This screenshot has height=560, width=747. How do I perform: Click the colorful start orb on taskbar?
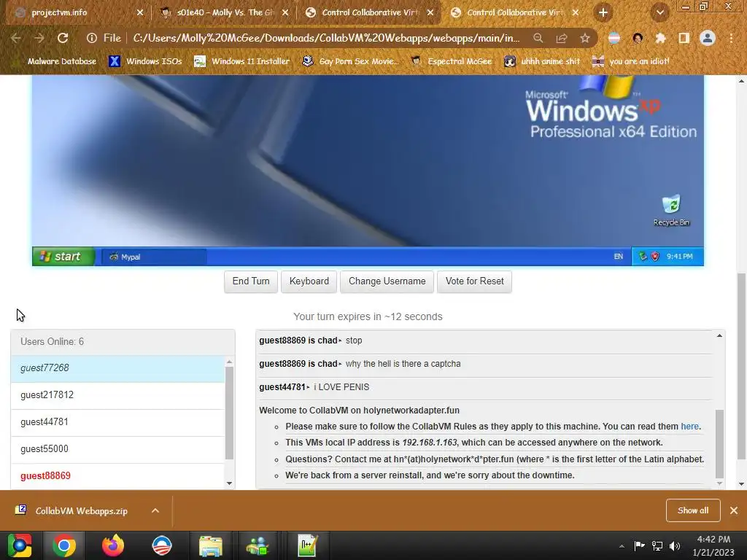click(x=19, y=545)
